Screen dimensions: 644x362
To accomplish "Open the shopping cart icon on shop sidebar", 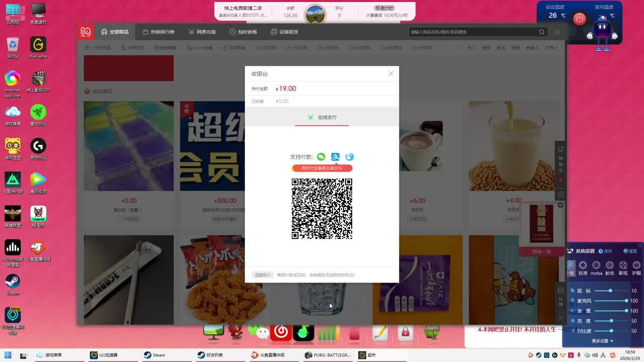I will pos(560,150).
